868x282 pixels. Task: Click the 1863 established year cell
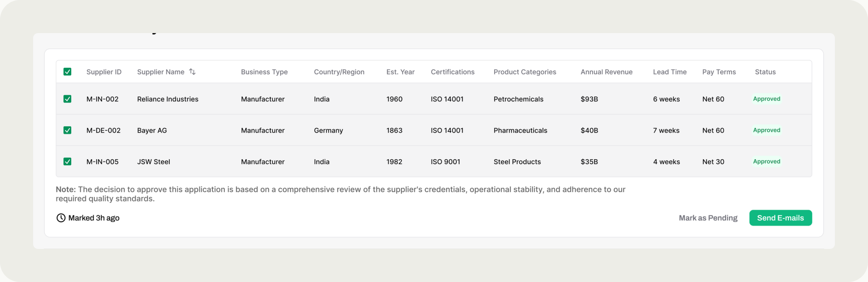tap(394, 131)
